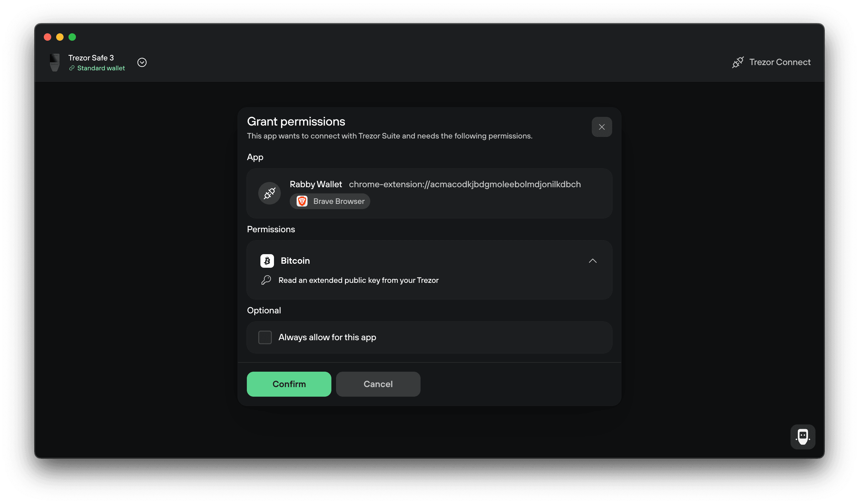Click the green fullscreen window button
Image resolution: width=859 pixels, height=504 pixels.
(72, 37)
